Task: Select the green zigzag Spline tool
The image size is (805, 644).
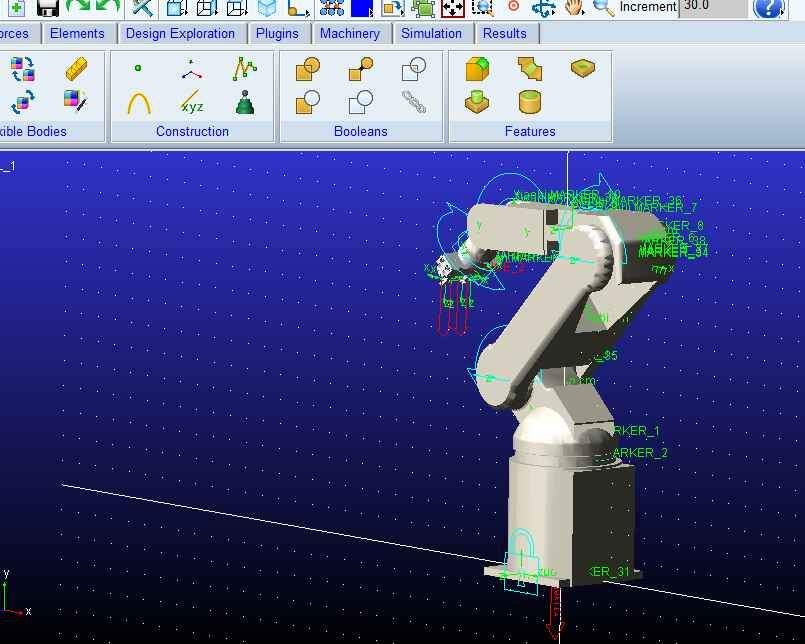Action: (244, 69)
